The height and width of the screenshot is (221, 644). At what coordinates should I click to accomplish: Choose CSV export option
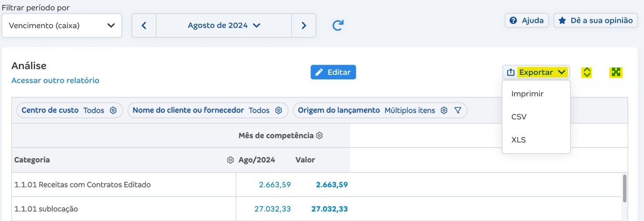(519, 117)
